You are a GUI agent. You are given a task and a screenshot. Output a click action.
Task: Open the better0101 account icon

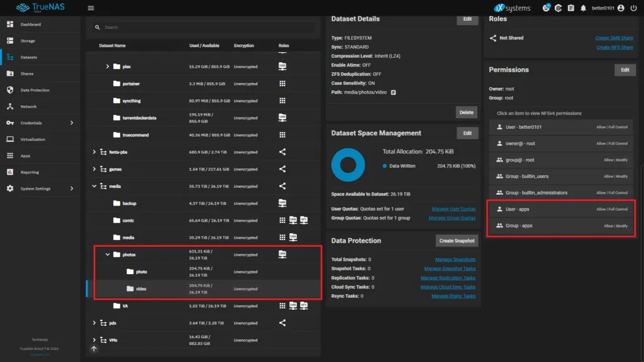pos(619,8)
